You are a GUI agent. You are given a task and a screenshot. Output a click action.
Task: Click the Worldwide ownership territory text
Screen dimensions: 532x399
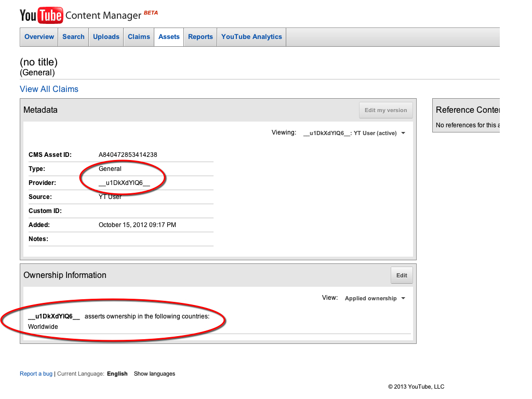(43, 327)
